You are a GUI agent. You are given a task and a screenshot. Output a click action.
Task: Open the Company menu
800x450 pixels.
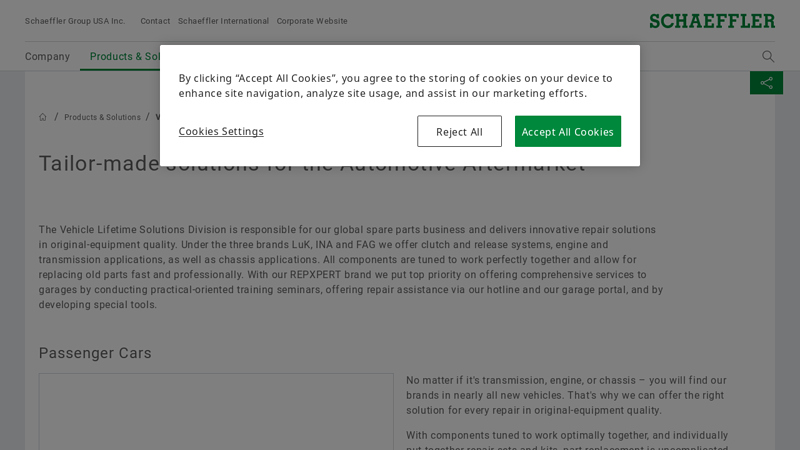click(x=47, y=57)
